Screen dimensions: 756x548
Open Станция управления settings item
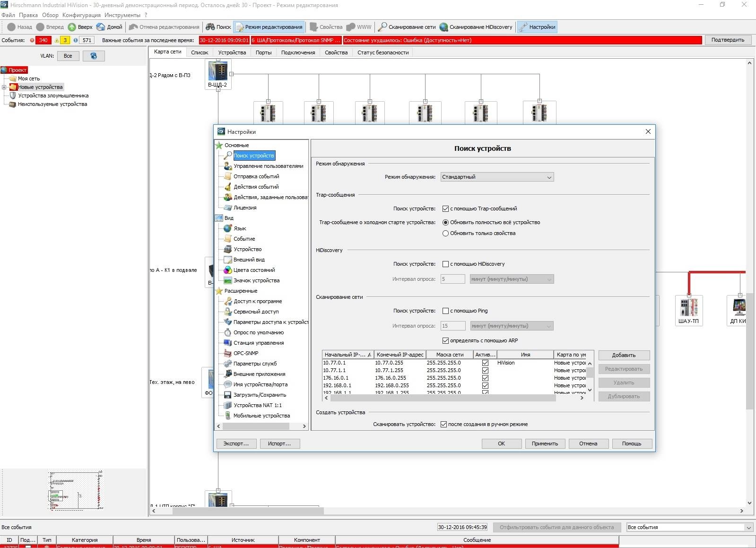click(259, 343)
